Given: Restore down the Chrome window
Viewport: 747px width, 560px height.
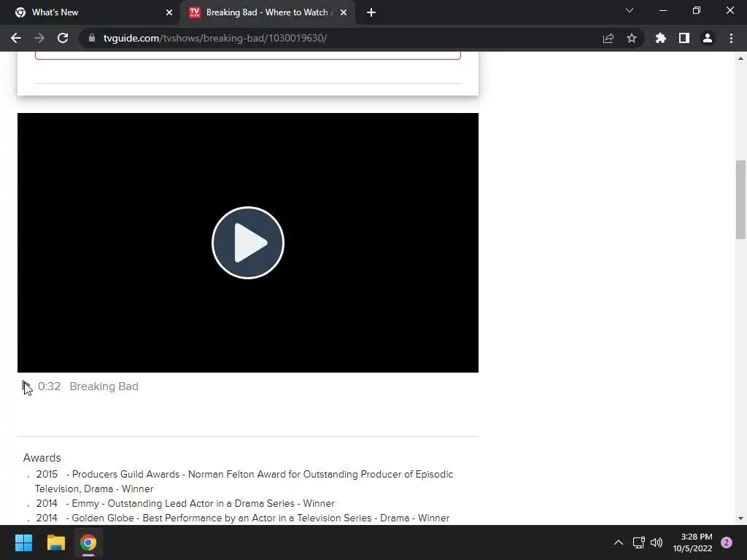Looking at the screenshot, I should pos(697,10).
